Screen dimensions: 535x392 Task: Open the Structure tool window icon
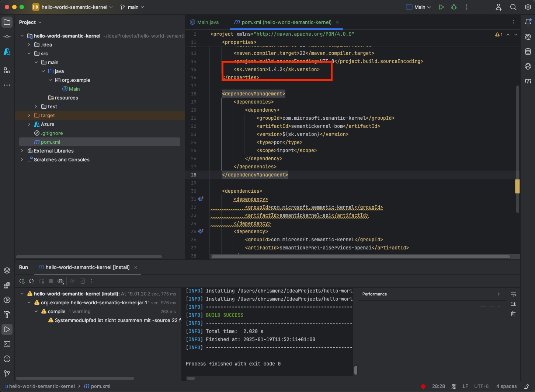tap(7, 70)
